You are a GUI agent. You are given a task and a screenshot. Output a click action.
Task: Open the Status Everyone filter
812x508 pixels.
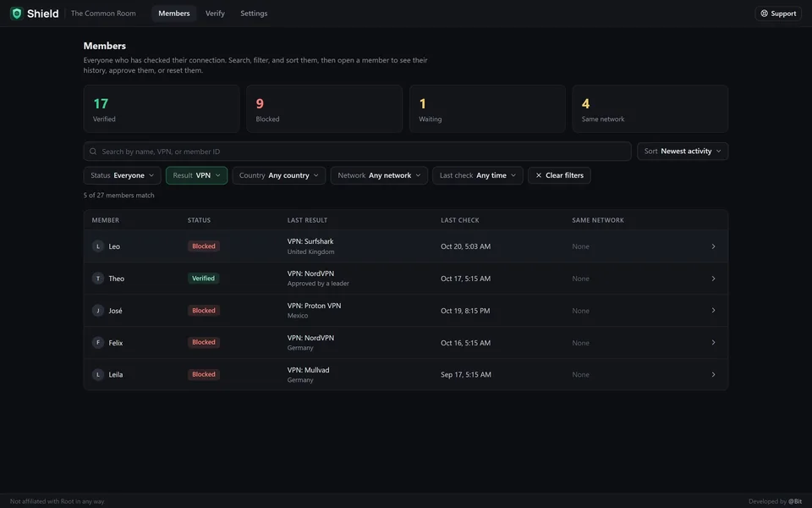(x=122, y=175)
